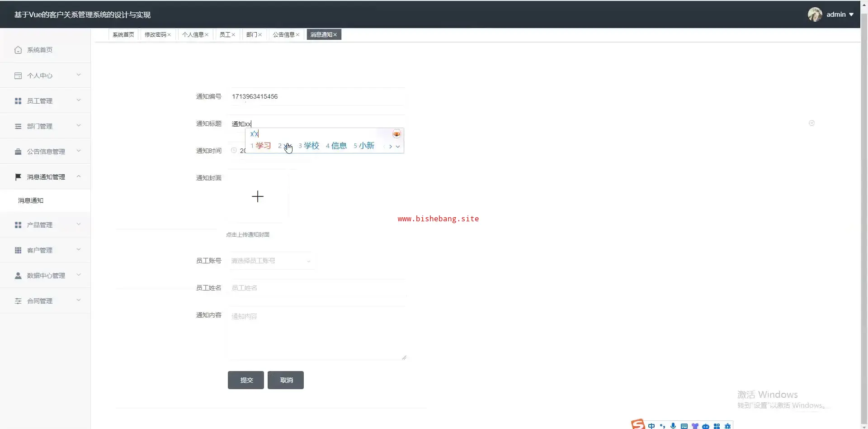Close the 员工 tab
Viewport: 868px width, 429px height.
click(x=233, y=35)
